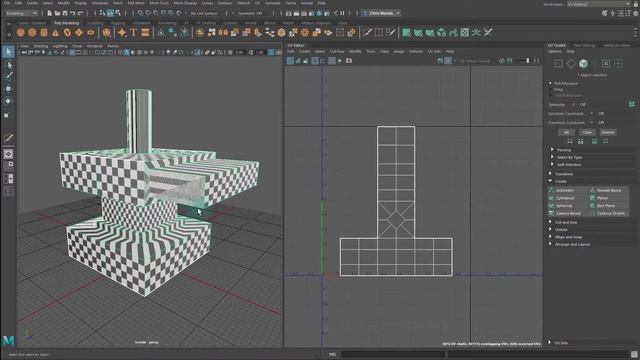Click the Type text tool shelf icon

point(133,33)
